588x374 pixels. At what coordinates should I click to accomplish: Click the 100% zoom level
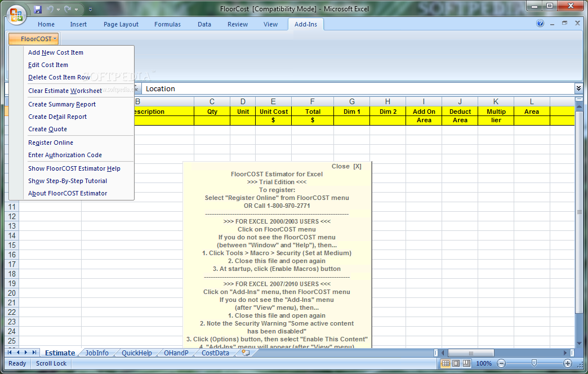pyautogui.click(x=484, y=363)
